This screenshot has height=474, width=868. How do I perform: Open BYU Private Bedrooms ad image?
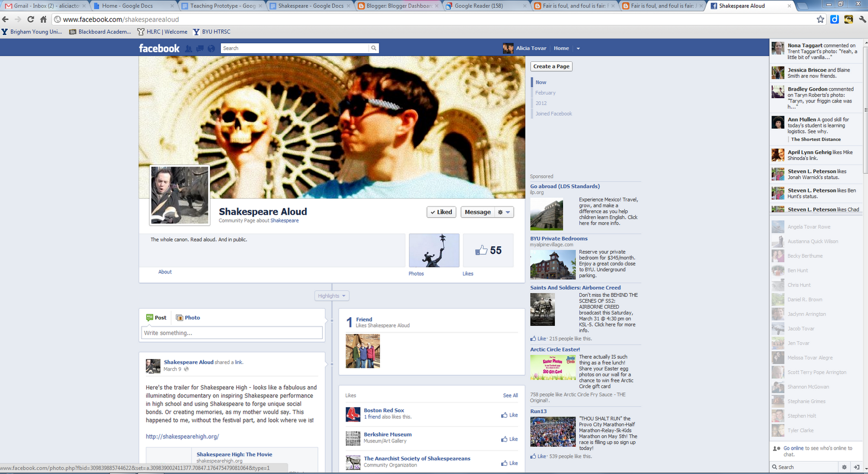[x=553, y=264]
